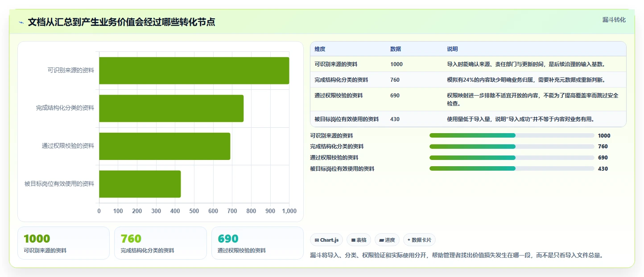
Task: Click the 通过权限校验的资料 table cell
Action: pos(339,96)
